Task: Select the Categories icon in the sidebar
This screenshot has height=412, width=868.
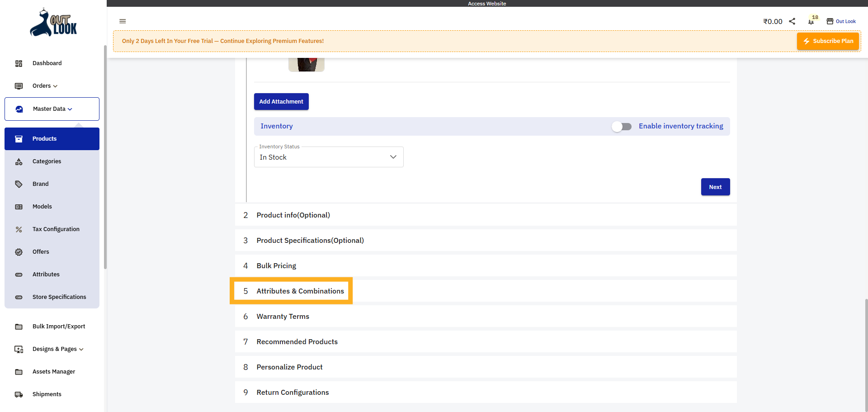Action: click(x=19, y=161)
